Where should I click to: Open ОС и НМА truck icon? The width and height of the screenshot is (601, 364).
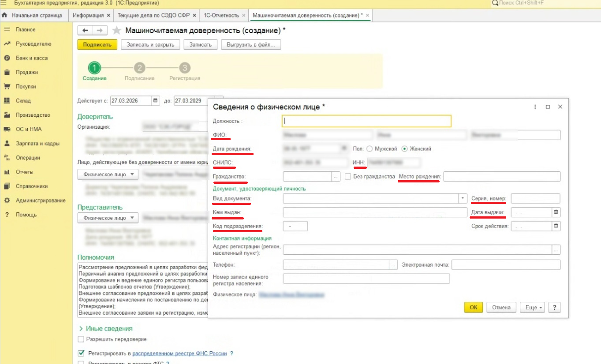(x=7, y=129)
